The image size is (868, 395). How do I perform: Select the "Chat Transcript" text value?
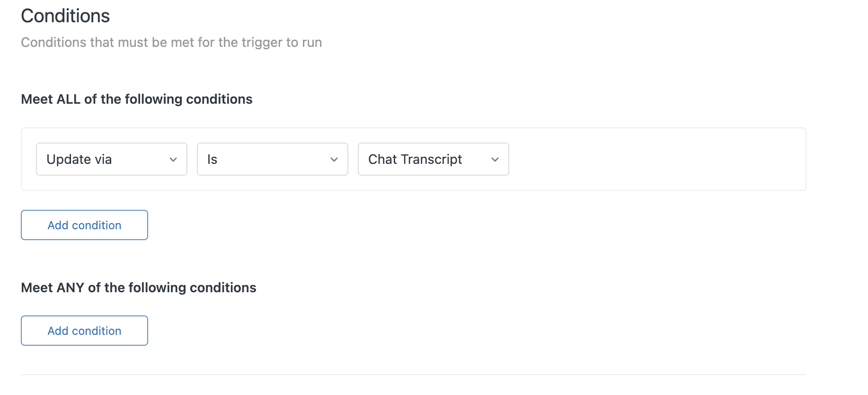[x=415, y=160]
